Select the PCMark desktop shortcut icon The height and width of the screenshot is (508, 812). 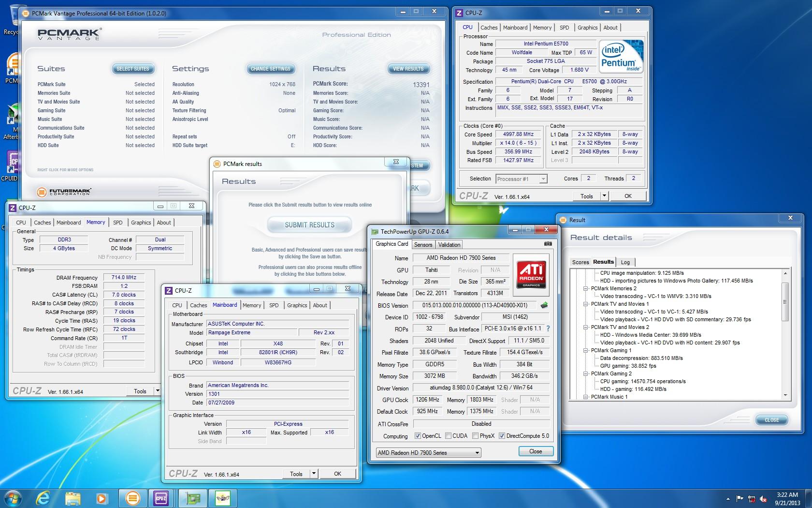(12, 68)
